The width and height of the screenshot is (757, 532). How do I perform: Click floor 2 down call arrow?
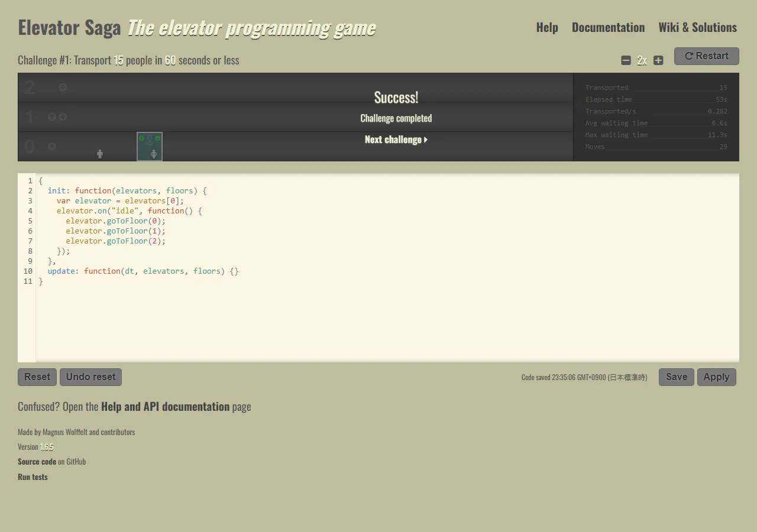point(63,87)
